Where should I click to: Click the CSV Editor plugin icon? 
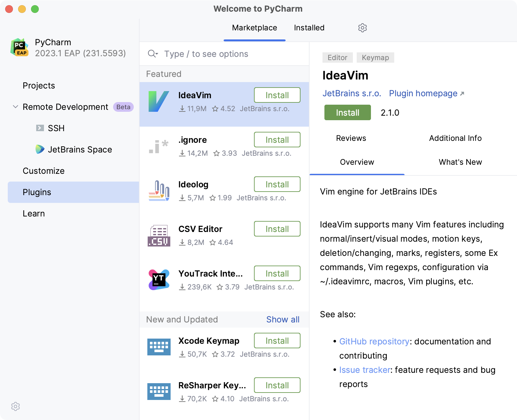pos(159,235)
